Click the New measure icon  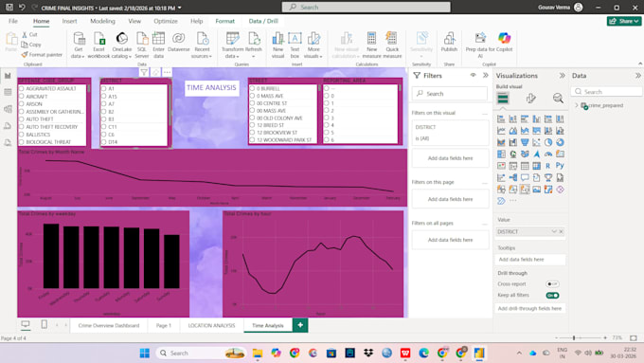coord(371,45)
